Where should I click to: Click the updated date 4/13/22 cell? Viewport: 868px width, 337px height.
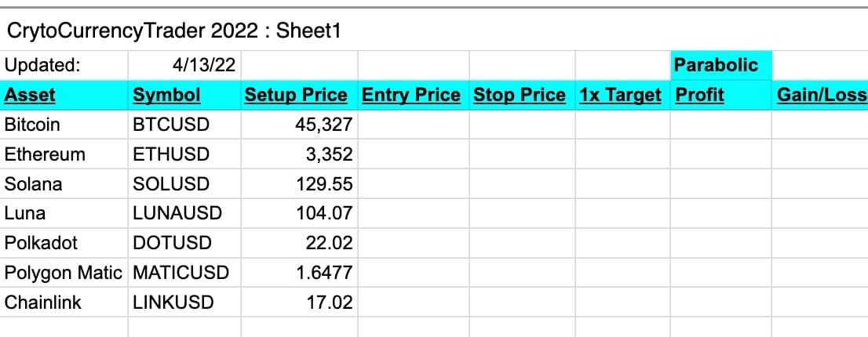(x=184, y=65)
